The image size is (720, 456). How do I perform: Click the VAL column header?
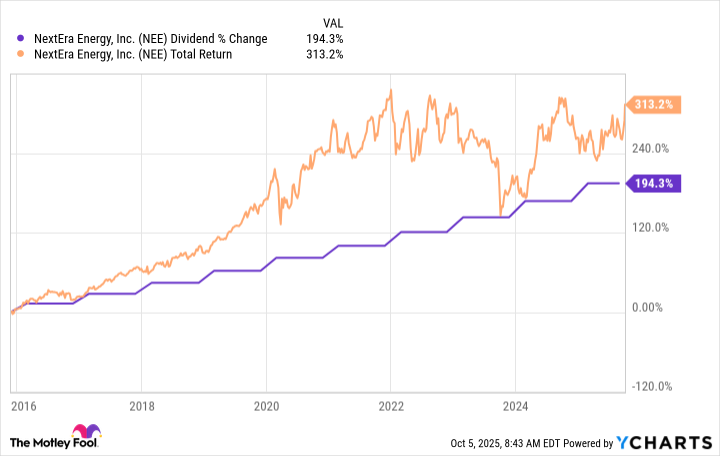(x=330, y=21)
